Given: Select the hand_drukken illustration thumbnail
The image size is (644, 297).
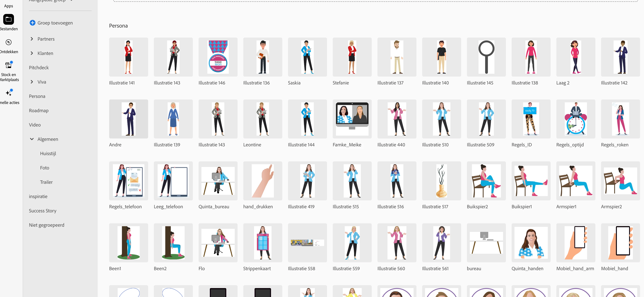Looking at the screenshot, I should [x=262, y=181].
